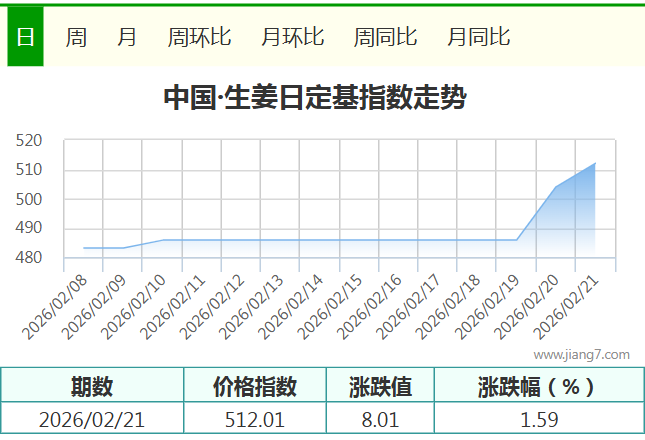Click the 价格指数 column header
The width and height of the screenshot is (645, 440).
255,386
